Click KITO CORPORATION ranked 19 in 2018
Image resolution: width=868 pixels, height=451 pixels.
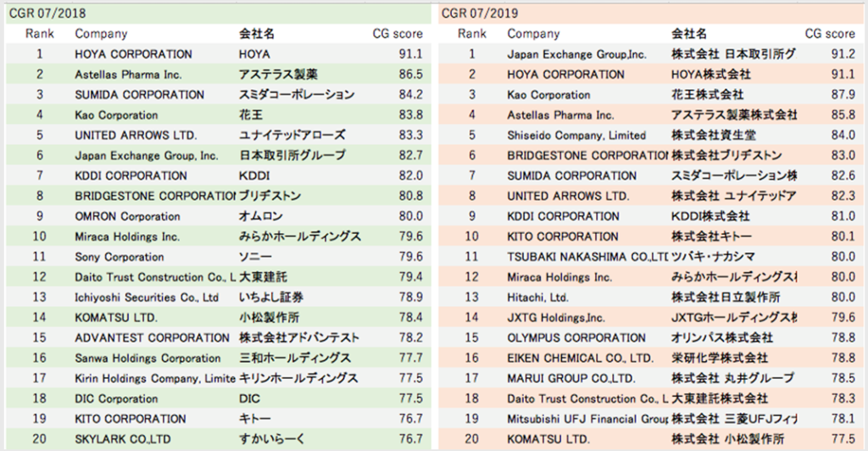(130, 419)
